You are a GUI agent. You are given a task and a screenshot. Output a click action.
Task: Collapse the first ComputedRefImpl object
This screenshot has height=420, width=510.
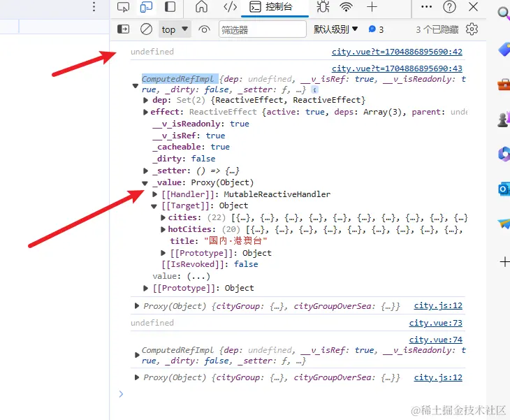click(x=136, y=86)
